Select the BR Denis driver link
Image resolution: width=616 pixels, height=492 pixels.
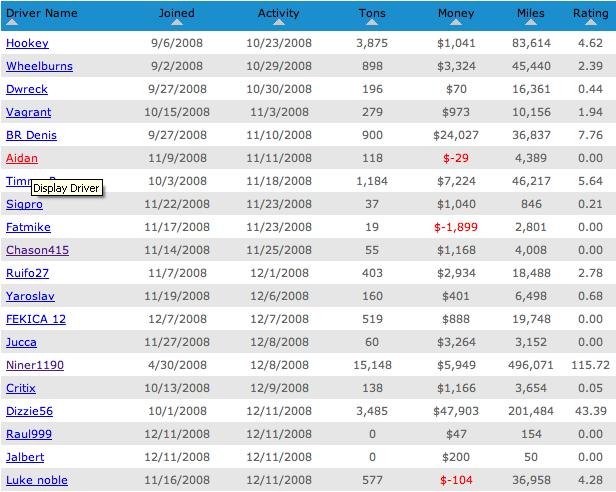pos(32,136)
